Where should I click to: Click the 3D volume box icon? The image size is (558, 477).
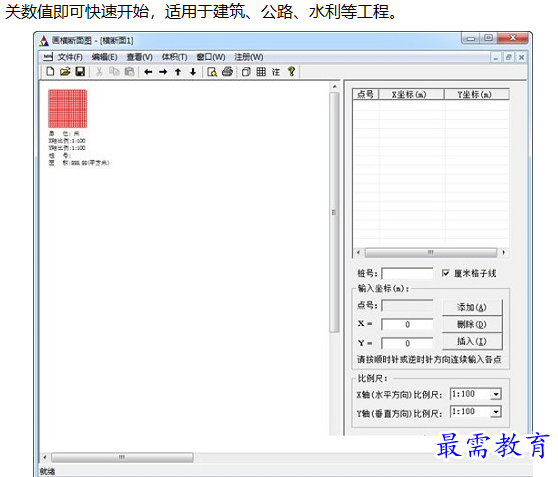point(246,72)
